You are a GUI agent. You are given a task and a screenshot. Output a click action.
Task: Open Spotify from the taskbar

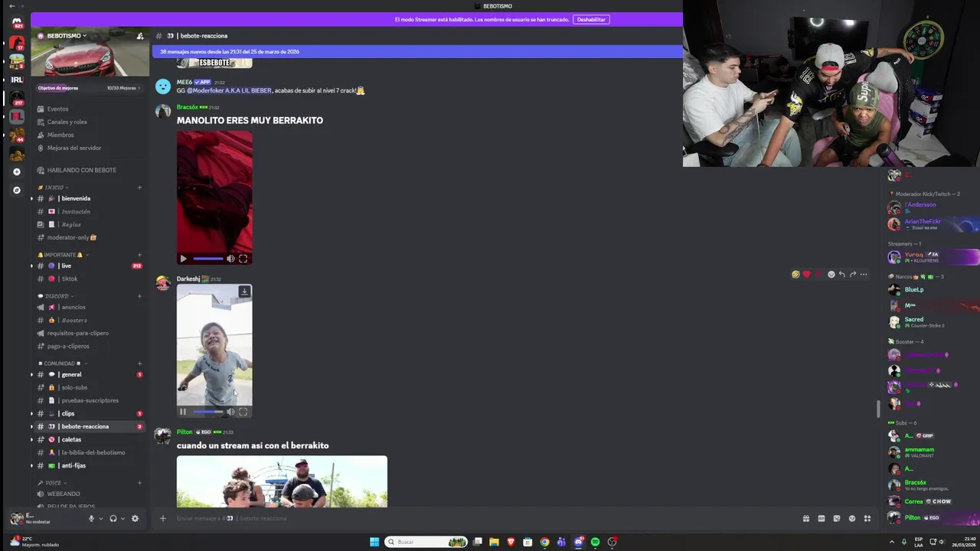(595, 542)
